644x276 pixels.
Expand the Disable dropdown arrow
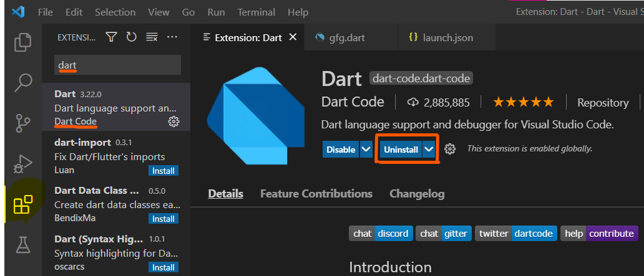pyautogui.click(x=366, y=150)
